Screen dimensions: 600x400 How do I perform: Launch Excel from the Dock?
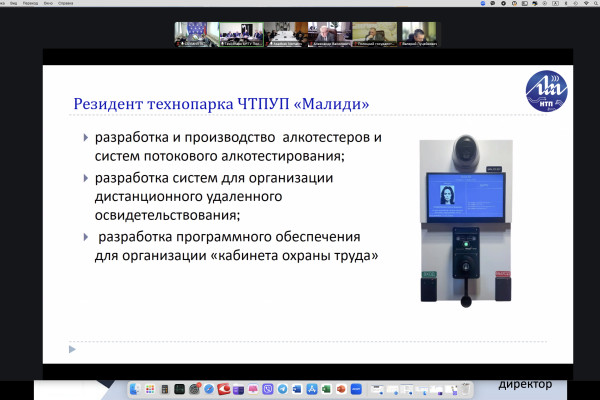(327, 389)
